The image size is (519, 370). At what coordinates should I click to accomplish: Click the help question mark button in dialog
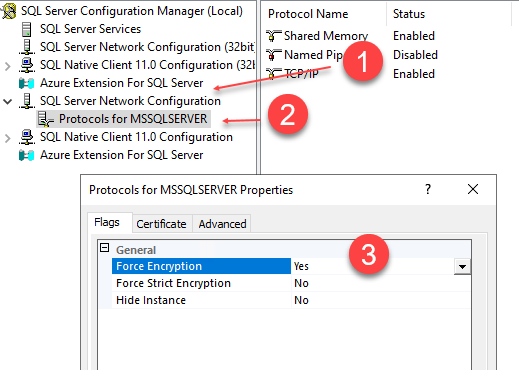pyautogui.click(x=428, y=189)
